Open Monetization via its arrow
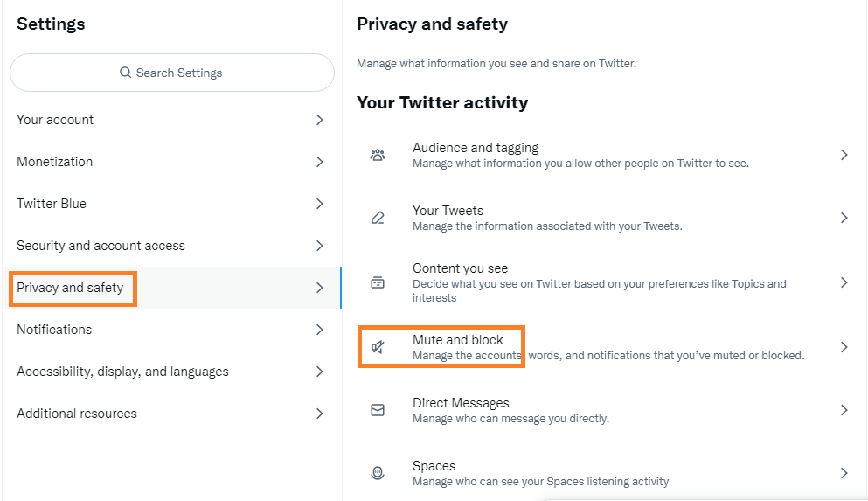Screen dimensions: 868x501 (x=319, y=162)
